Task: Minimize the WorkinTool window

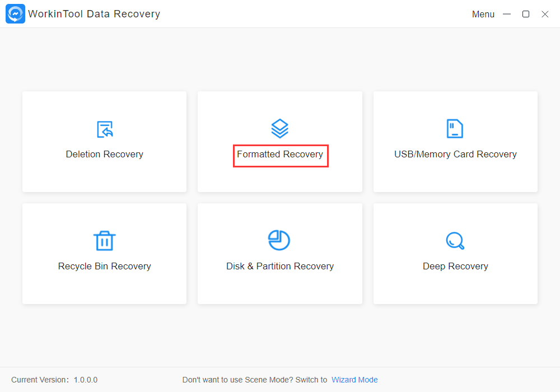Action: point(507,15)
